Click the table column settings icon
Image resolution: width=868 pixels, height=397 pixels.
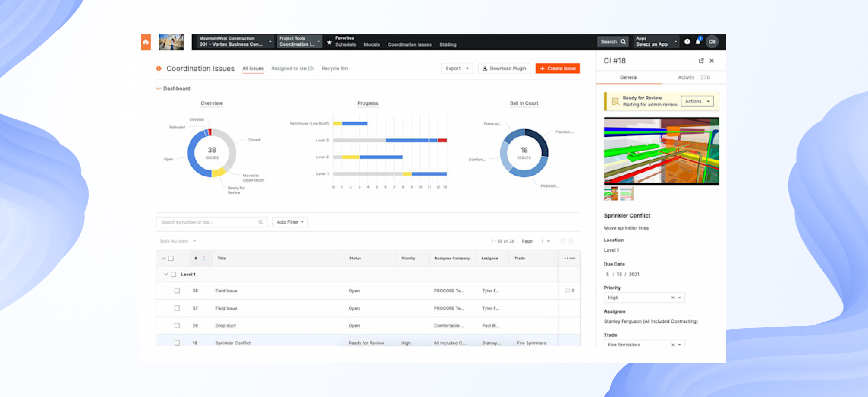569,258
